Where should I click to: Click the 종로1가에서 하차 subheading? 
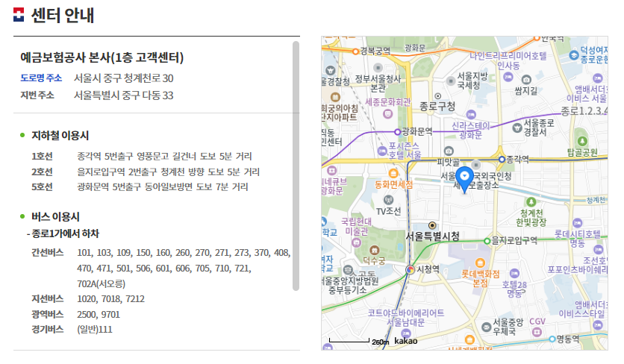click(63, 233)
